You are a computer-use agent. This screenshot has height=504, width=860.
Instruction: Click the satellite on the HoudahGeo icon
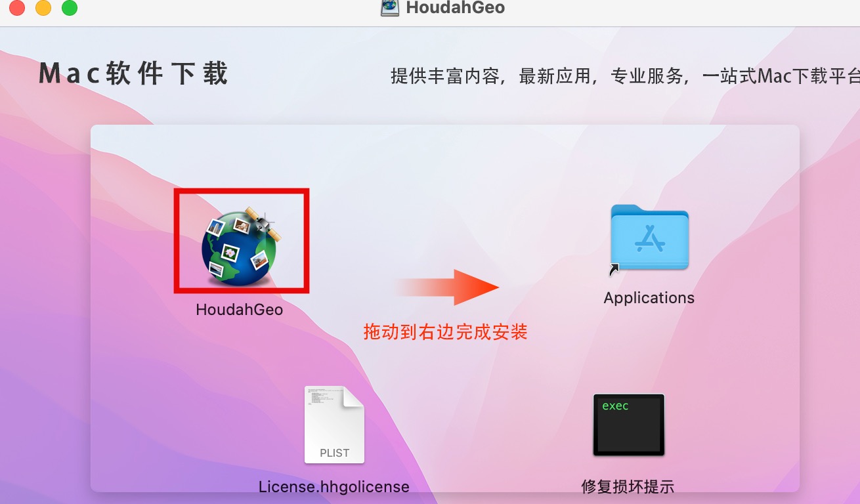(263, 223)
